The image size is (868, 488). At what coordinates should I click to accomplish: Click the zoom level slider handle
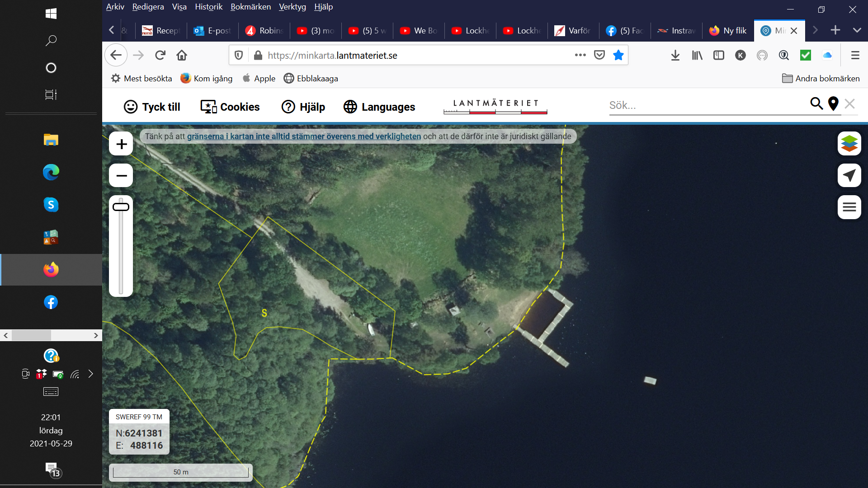(121, 207)
